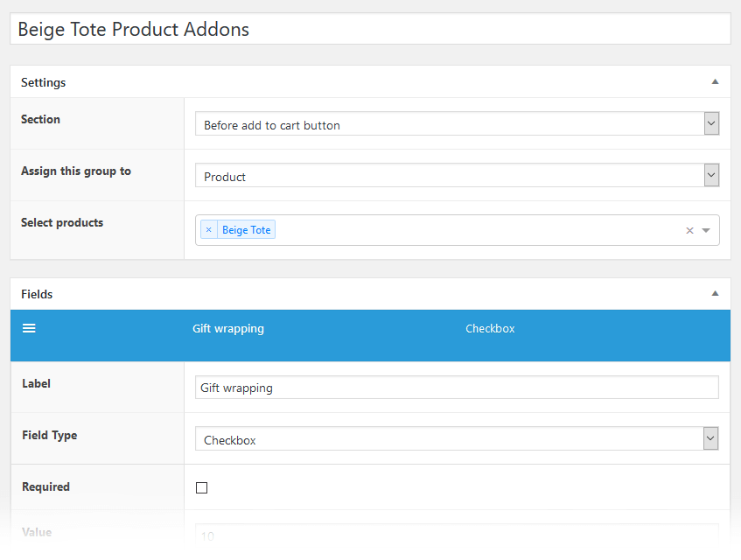
Task: Click the Fields panel heading
Action: click(x=37, y=294)
